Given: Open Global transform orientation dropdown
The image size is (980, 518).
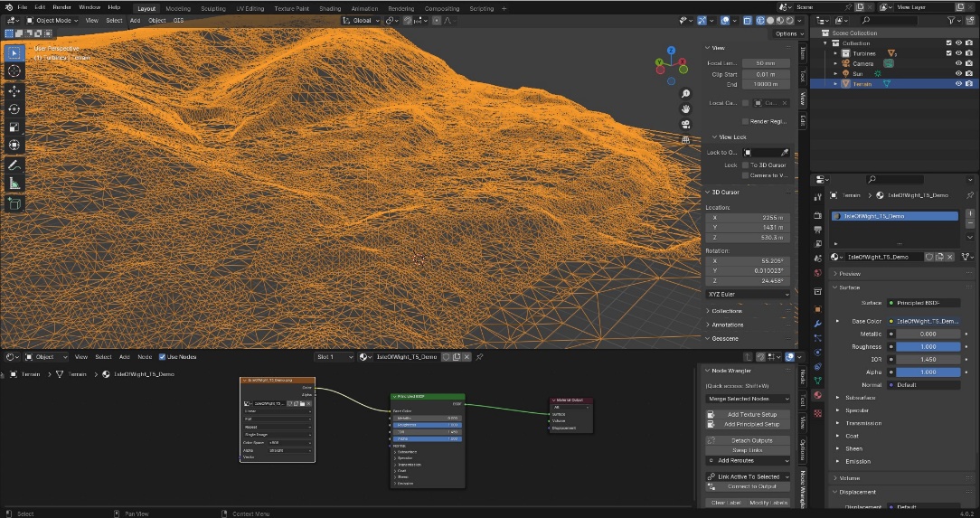Looking at the screenshot, I should 361,21.
